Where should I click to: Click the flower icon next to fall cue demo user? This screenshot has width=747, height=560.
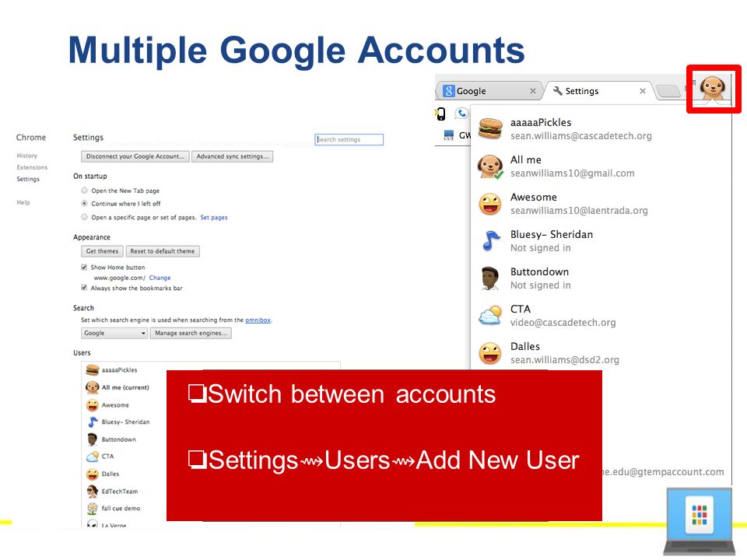pos(93,508)
